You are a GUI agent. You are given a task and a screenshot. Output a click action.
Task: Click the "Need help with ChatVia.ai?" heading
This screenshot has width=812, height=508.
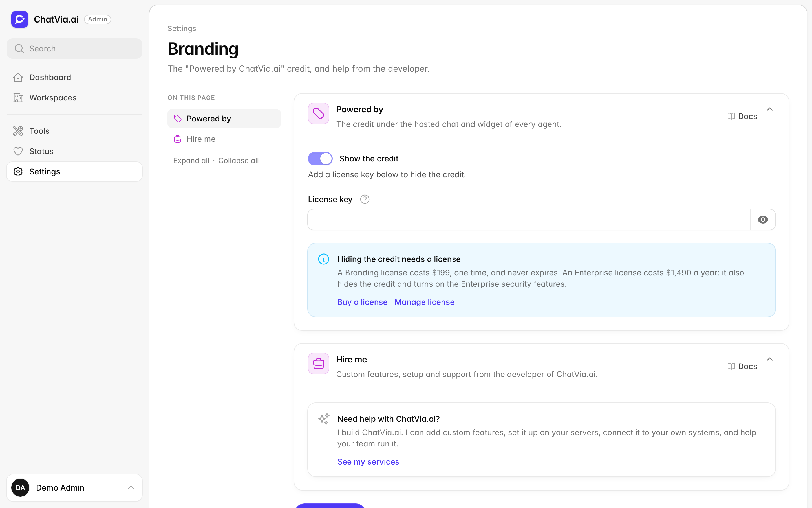pyautogui.click(x=388, y=419)
